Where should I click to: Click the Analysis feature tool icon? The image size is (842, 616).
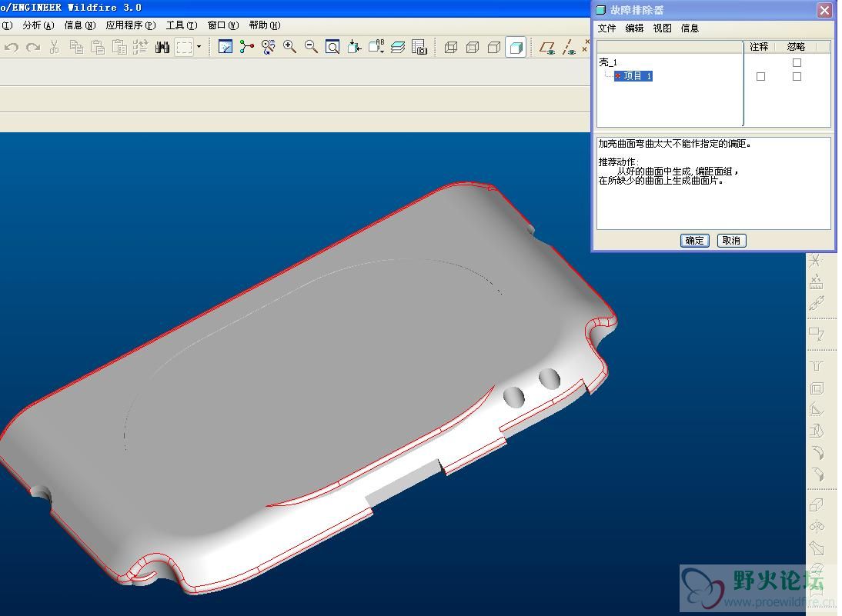coord(817,281)
